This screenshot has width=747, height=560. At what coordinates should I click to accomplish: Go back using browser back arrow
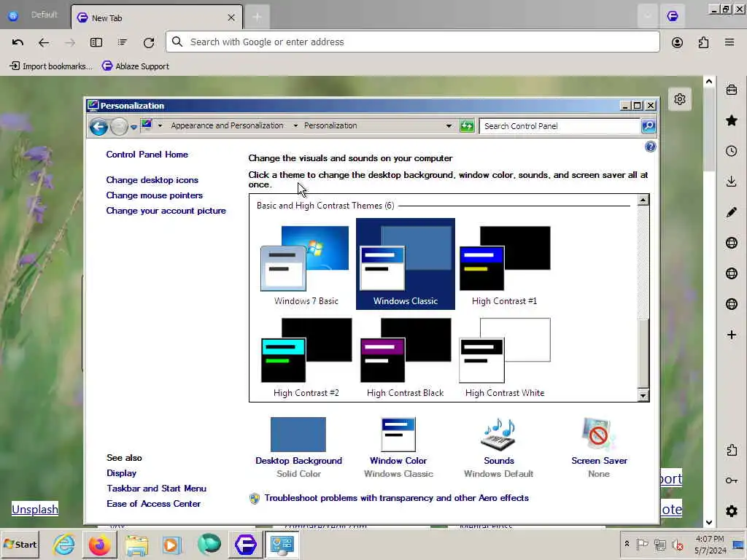tap(44, 42)
